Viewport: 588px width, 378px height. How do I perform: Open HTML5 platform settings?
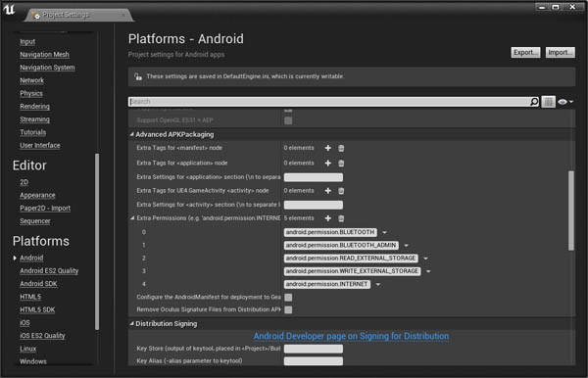click(x=30, y=297)
